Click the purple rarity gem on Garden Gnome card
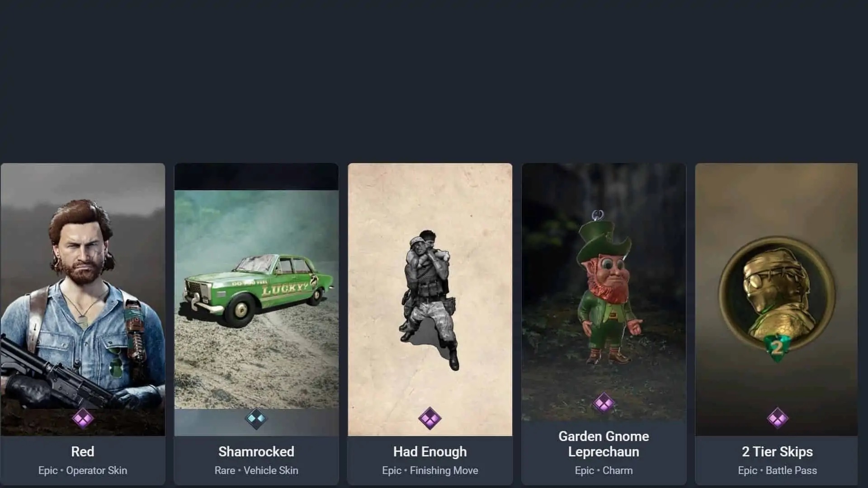This screenshot has height=488, width=868. [x=604, y=403]
